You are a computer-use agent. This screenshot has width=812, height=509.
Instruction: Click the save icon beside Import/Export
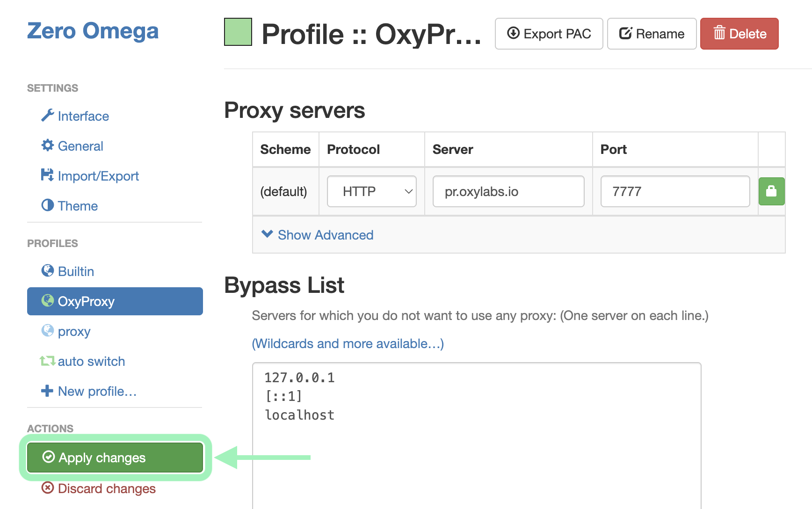pos(47,175)
